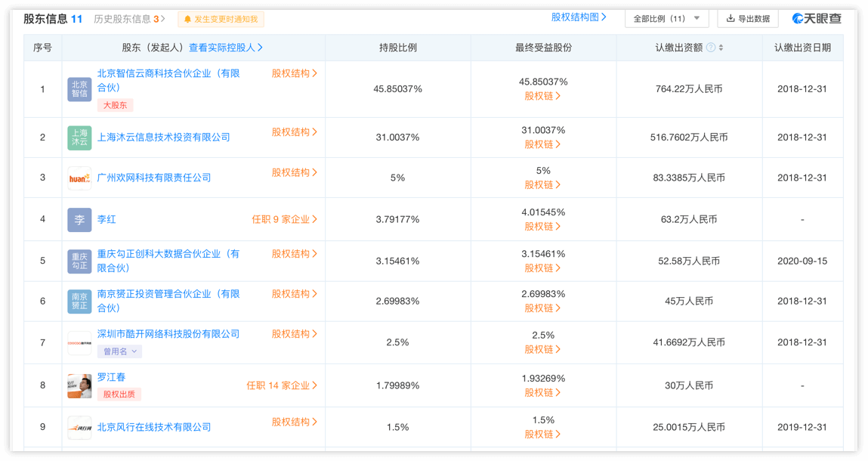Click the 重庆勾正 shareholder logo icon

tap(79, 261)
